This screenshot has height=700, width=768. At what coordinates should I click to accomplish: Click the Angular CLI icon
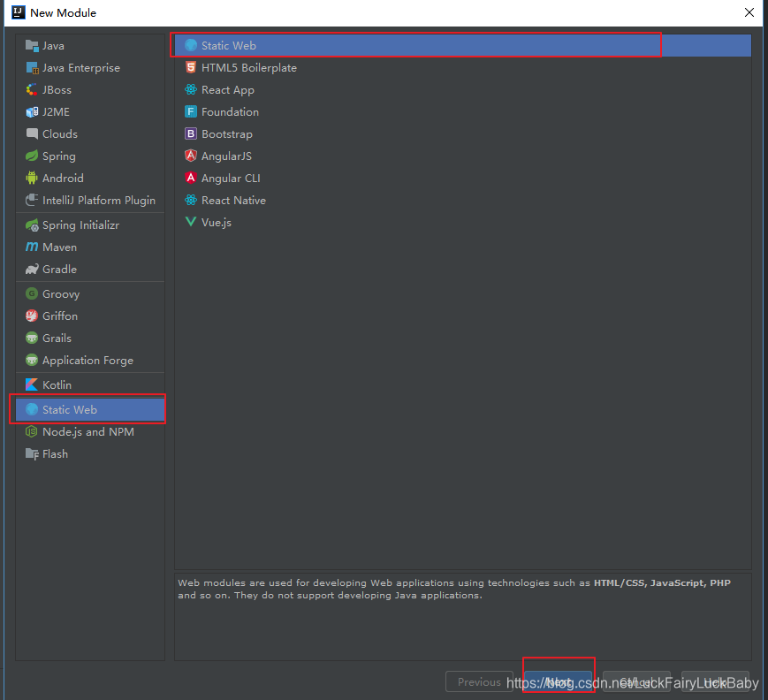pyautogui.click(x=191, y=178)
